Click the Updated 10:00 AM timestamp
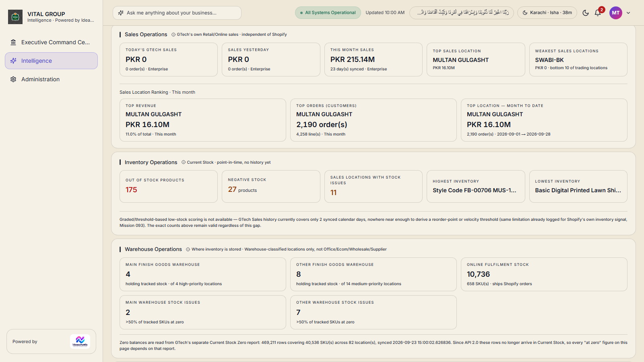644x362 pixels. (x=385, y=12)
